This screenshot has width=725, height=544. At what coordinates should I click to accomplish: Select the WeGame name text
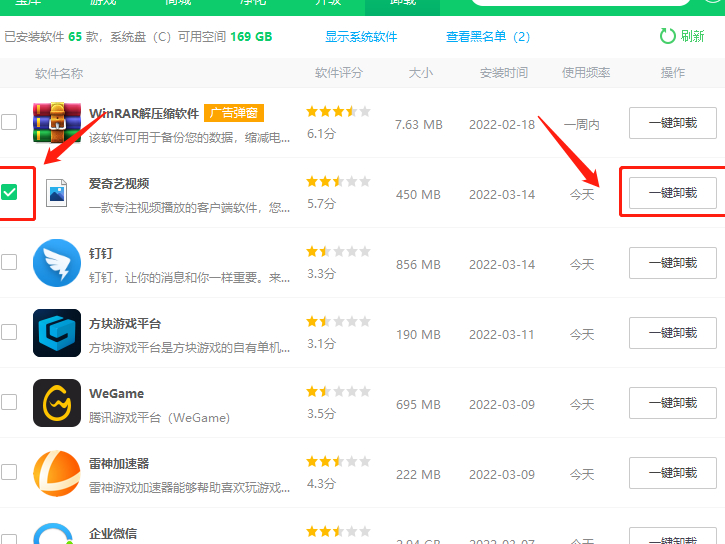pyautogui.click(x=117, y=393)
